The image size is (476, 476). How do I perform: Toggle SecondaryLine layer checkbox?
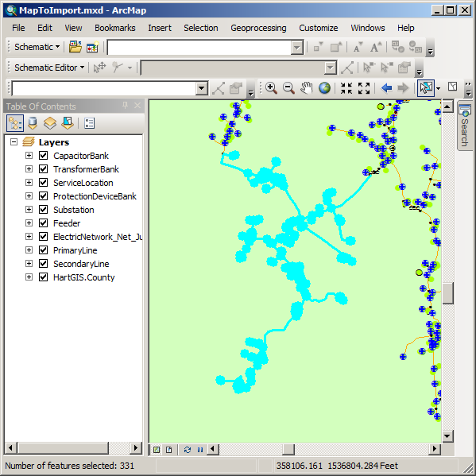click(x=43, y=264)
